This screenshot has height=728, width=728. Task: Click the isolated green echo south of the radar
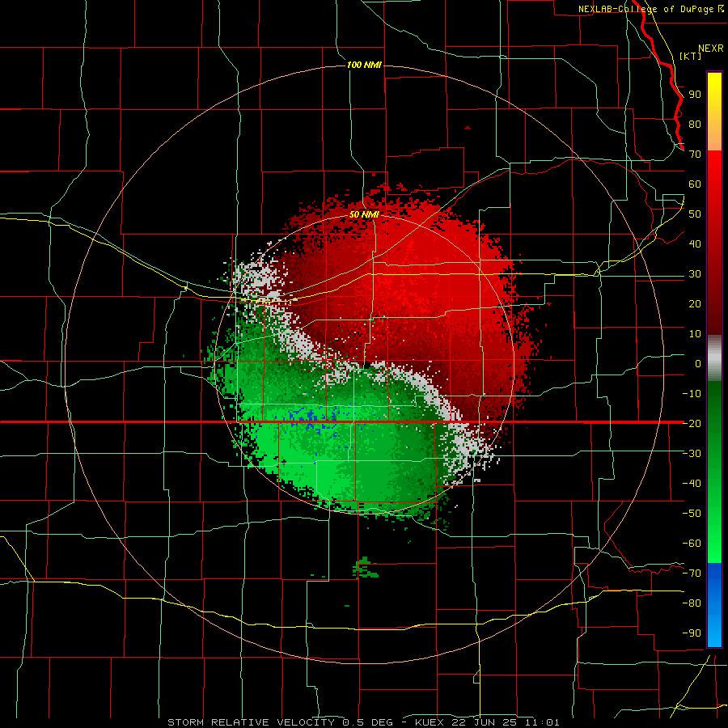tap(365, 567)
